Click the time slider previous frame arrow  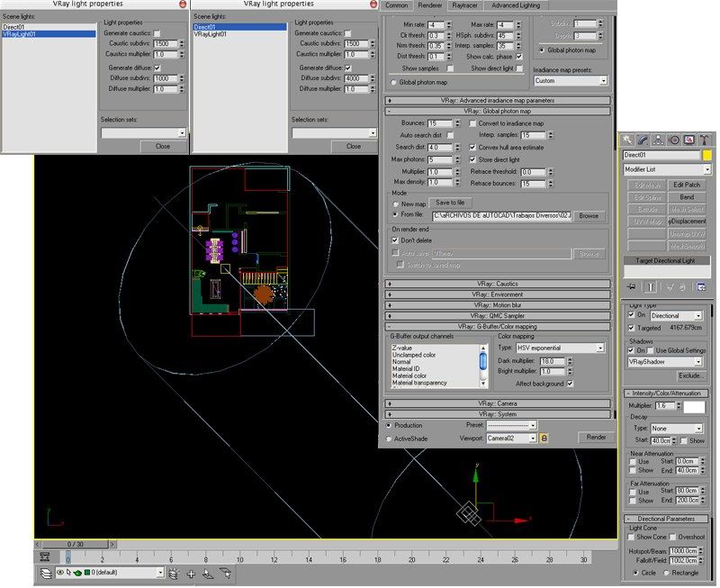point(38,544)
